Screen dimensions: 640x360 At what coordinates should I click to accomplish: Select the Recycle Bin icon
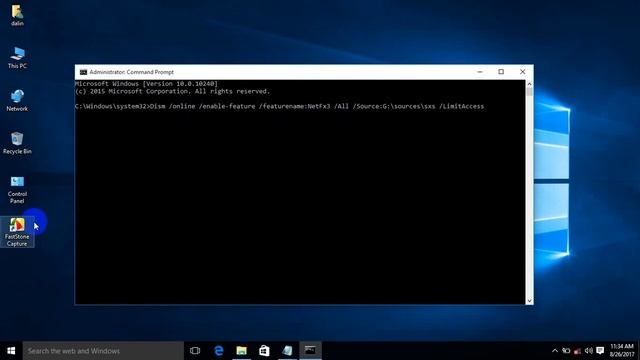pos(17,143)
